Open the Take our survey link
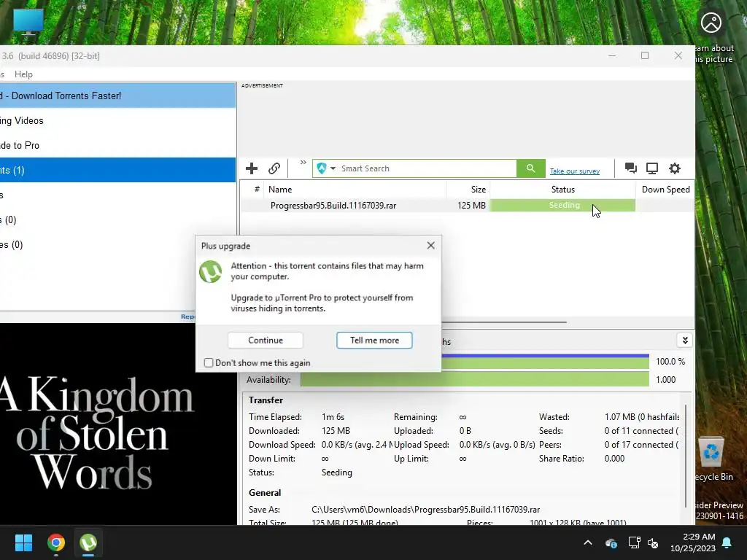Image resolution: width=747 pixels, height=560 pixels. point(575,171)
